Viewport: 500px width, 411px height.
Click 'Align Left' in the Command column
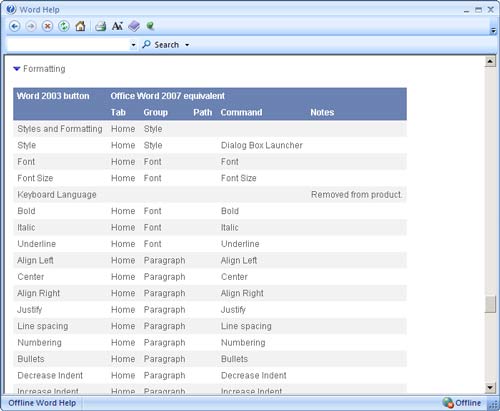point(239,260)
